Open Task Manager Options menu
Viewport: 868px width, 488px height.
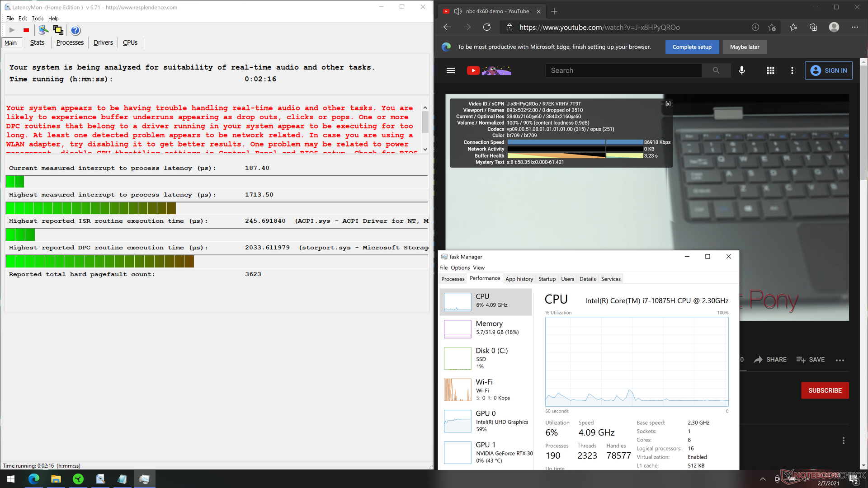point(460,267)
